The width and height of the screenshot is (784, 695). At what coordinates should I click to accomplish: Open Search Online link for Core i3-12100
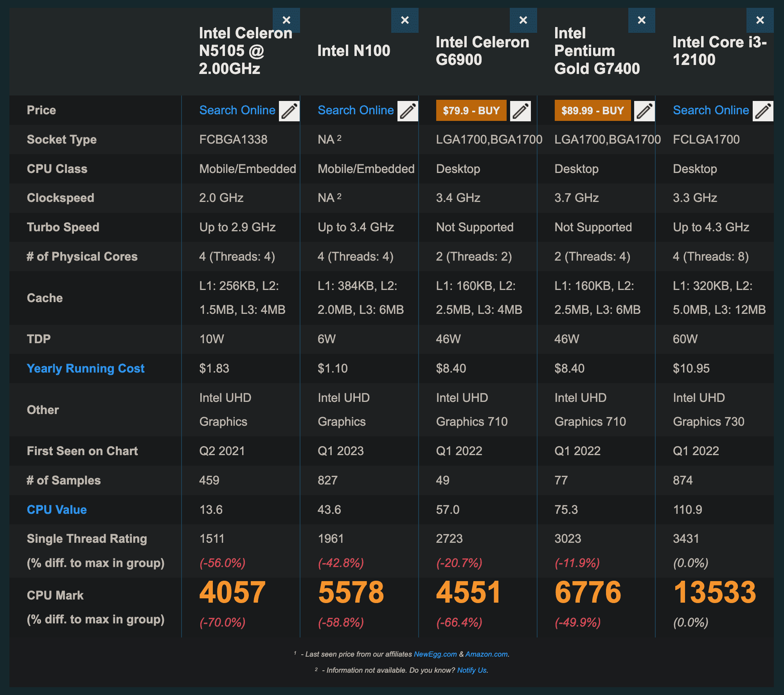coord(711,110)
